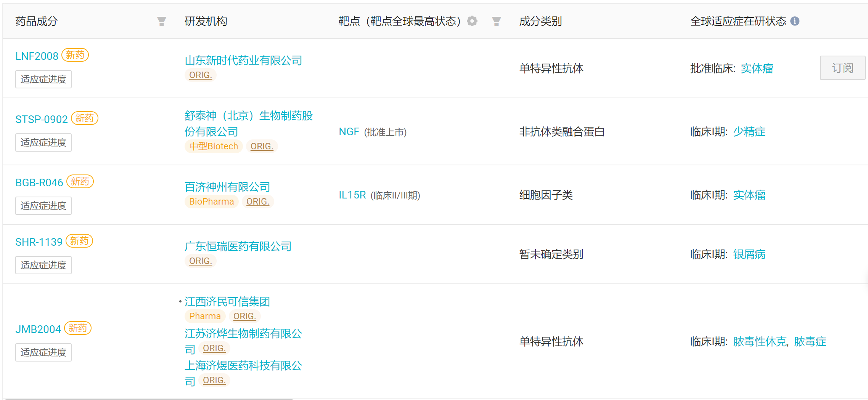This screenshot has height=400, width=868.
Task: Click 新药 badge next to STSP-0902
Action: tap(85, 118)
